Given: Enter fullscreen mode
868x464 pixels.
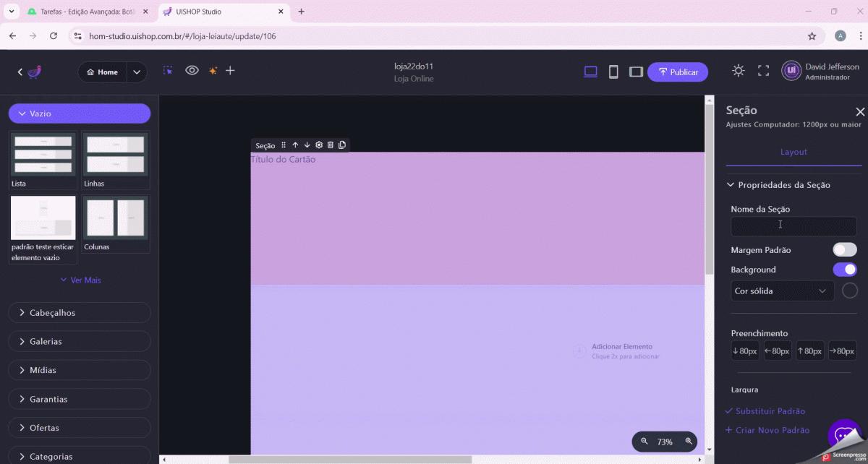Looking at the screenshot, I should coord(763,71).
